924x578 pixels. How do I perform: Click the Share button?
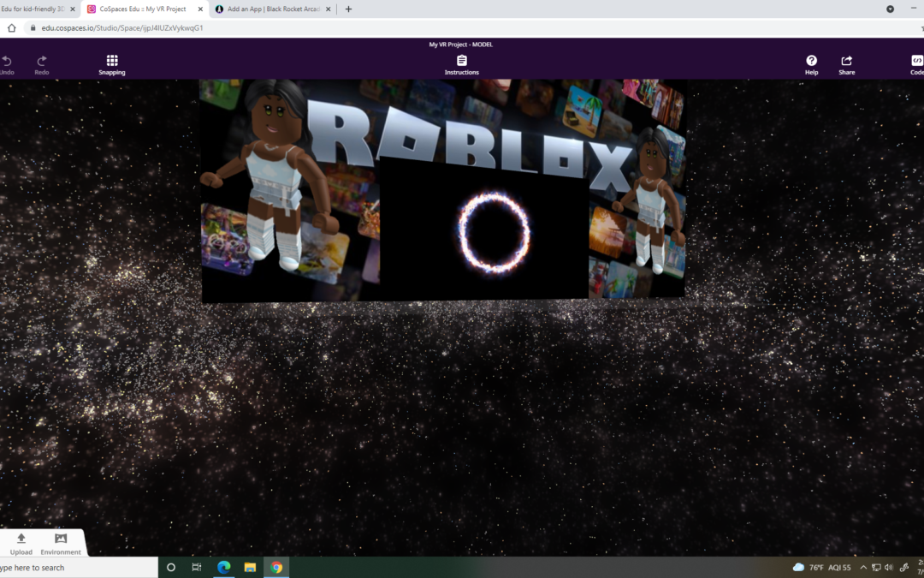click(847, 65)
